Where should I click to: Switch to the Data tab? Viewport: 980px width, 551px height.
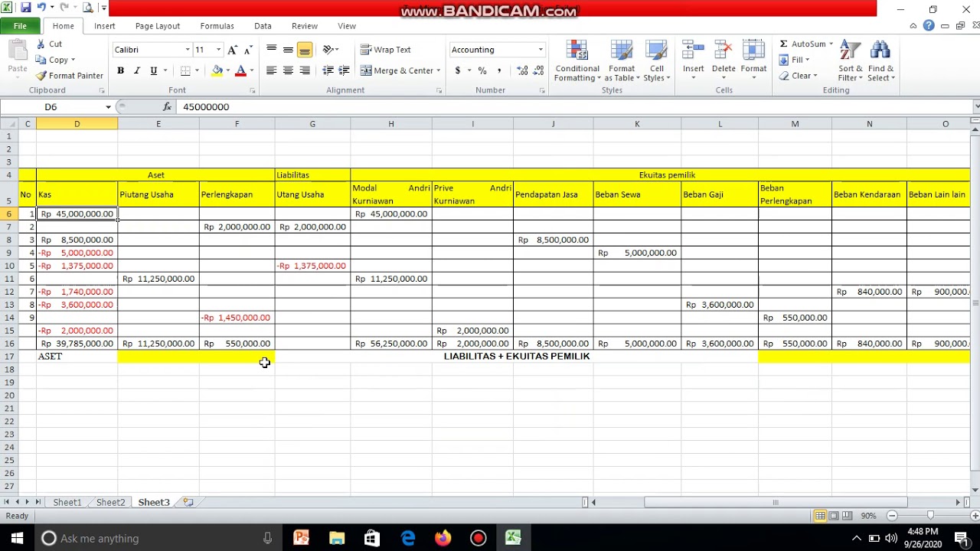(x=263, y=26)
